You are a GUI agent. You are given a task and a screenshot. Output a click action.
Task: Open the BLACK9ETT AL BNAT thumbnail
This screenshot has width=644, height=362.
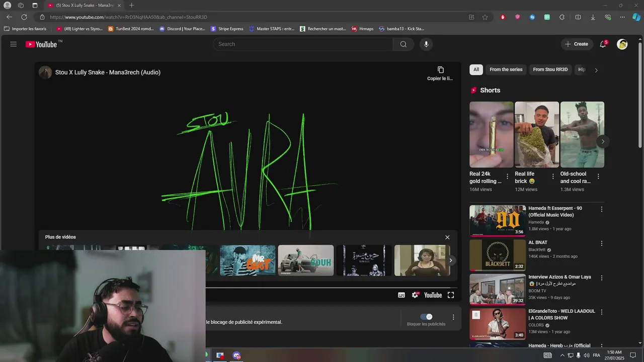(x=498, y=255)
